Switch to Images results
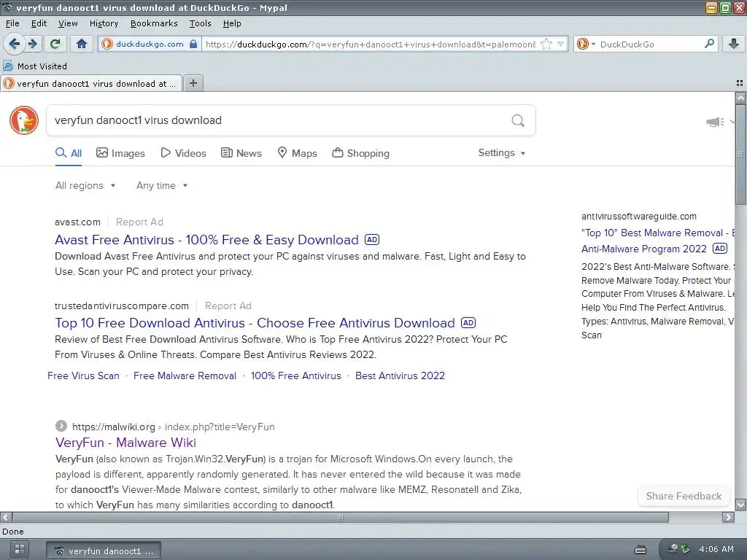The image size is (747, 560). pyautogui.click(x=120, y=153)
